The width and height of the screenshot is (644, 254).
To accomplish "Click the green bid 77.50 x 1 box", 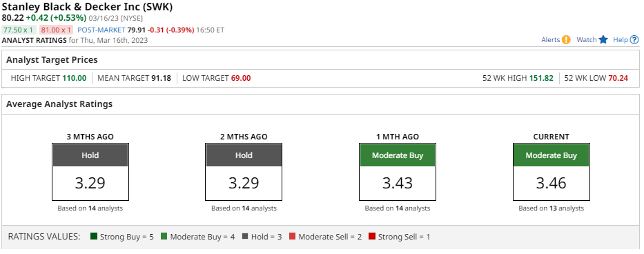I will pos(19,30).
